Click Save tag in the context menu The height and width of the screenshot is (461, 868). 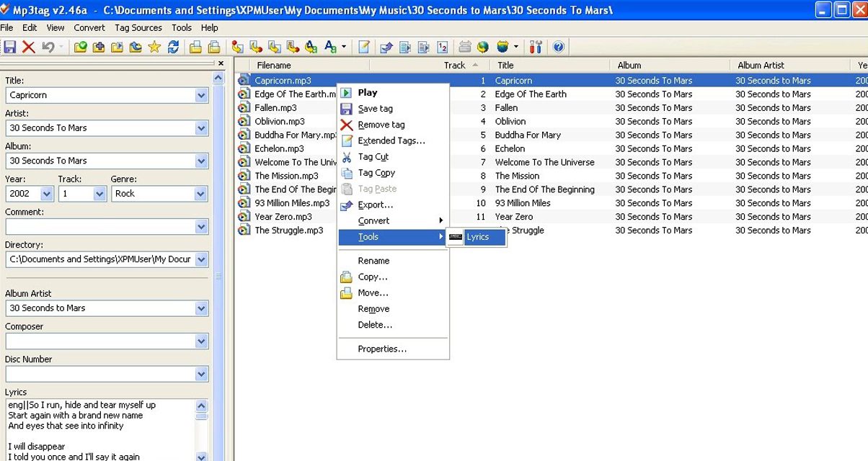(x=393, y=109)
